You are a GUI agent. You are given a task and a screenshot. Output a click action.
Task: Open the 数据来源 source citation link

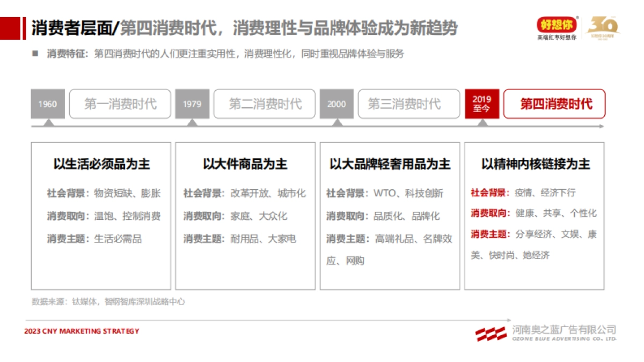(x=108, y=301)
